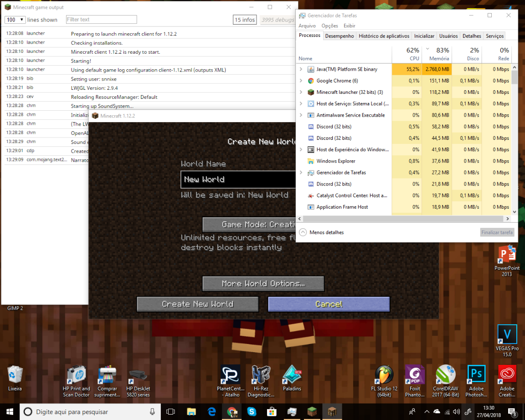Open PlanetCent... Atalho desktop shortcut
Viewport: 525px width, 420px height.
point(231,381)
